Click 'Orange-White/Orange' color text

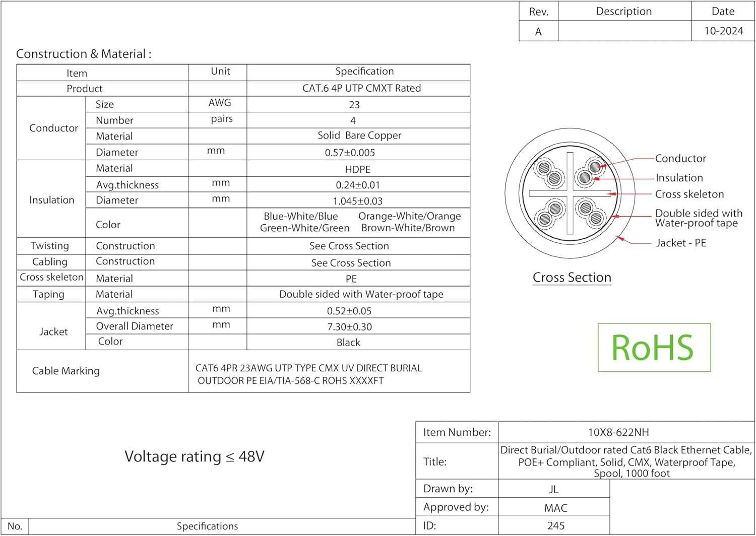(410, 216)
